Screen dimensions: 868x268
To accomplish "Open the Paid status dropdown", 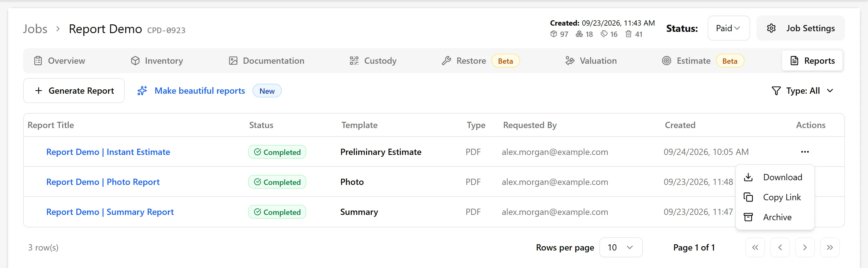I will tap(729, 28).
